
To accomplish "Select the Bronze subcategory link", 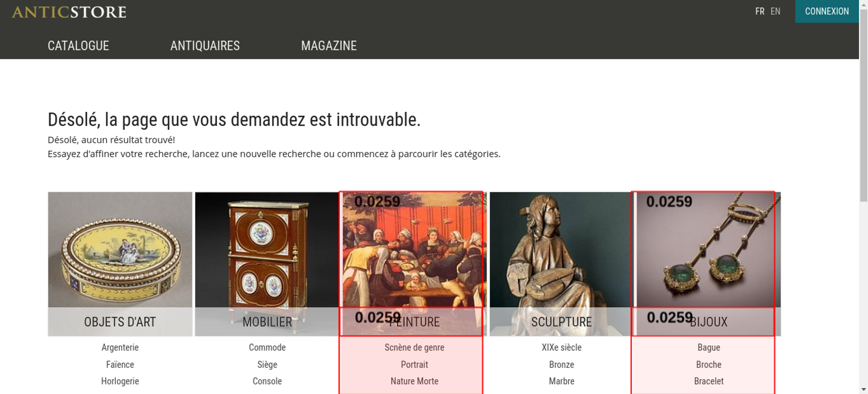I will 562,364.
